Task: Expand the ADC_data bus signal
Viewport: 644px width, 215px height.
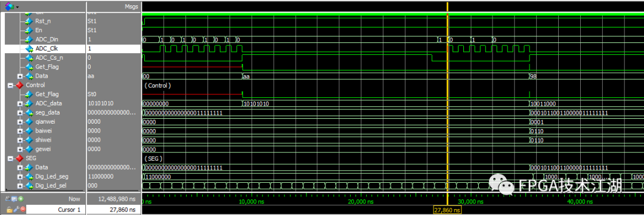Action: (20, 103)
